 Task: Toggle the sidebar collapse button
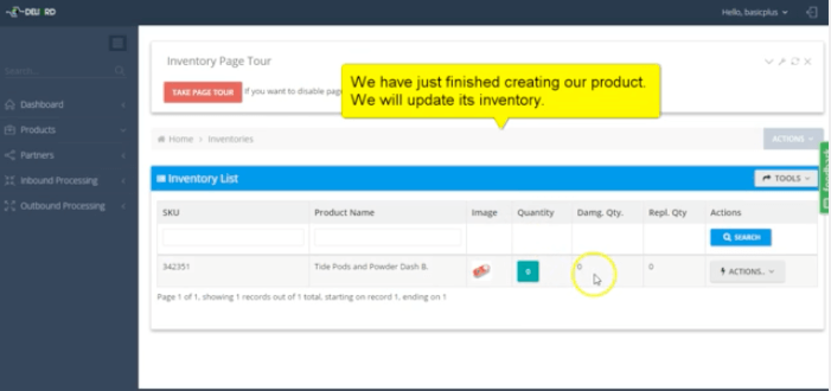click(x=118, y=43)
